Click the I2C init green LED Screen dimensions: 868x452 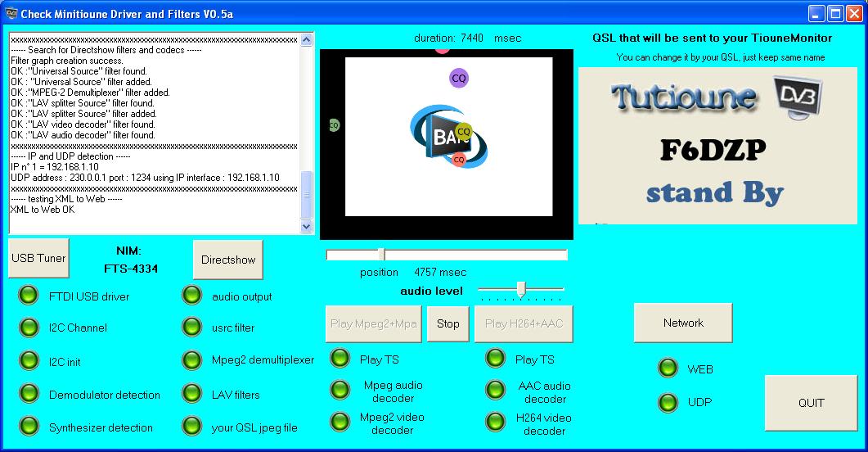29,360
